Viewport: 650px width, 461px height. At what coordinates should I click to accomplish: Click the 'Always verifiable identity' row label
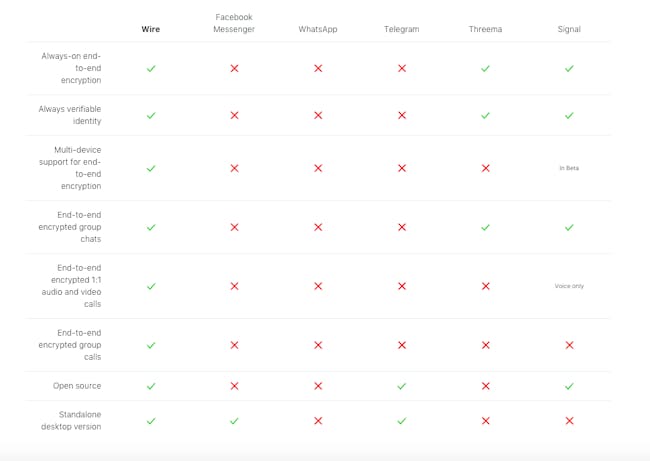70,115
